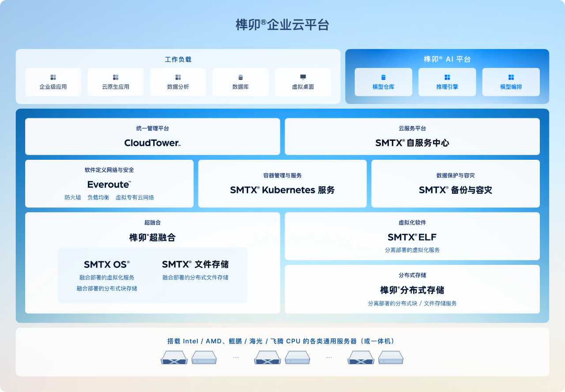Select the 云原生应用 icon
The image size is (565, 392).
(x=116, y=77)
